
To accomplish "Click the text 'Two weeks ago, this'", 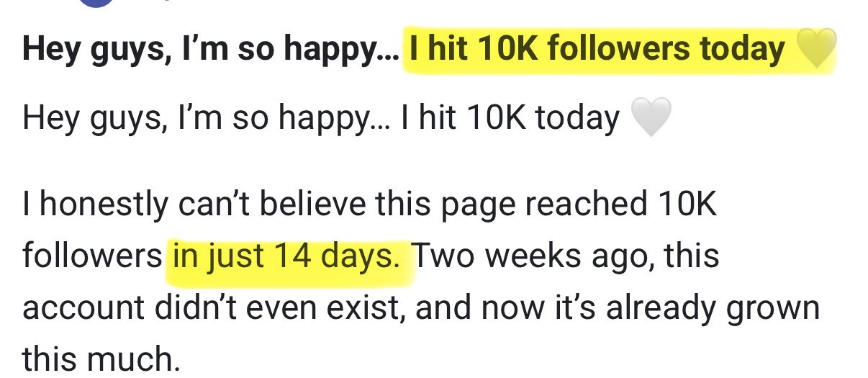I will (x=564, y=256).
